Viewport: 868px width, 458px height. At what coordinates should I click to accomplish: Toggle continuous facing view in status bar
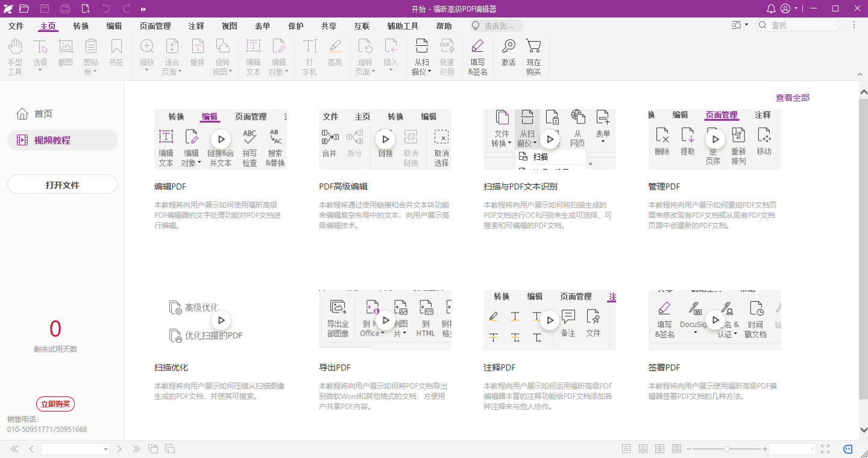tap(677, 449)
